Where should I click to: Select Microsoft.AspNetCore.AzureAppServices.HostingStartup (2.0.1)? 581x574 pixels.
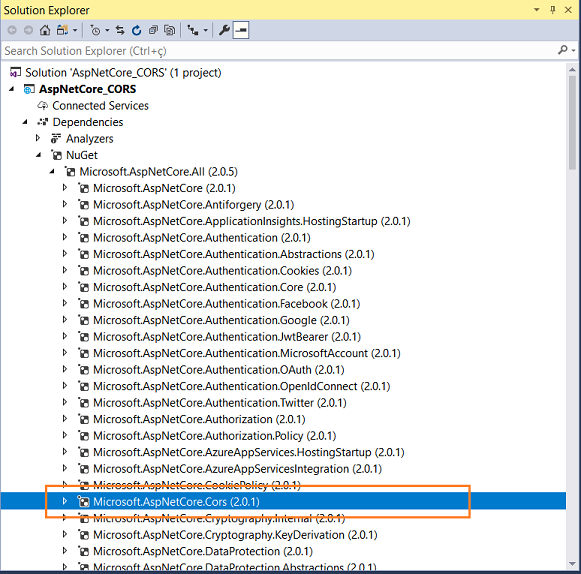click(x=249, y=452)
